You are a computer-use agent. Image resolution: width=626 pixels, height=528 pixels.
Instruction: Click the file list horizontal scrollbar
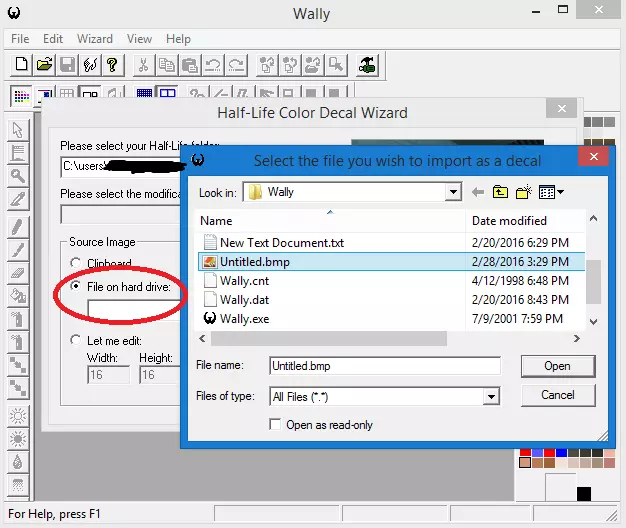(329, 339)
